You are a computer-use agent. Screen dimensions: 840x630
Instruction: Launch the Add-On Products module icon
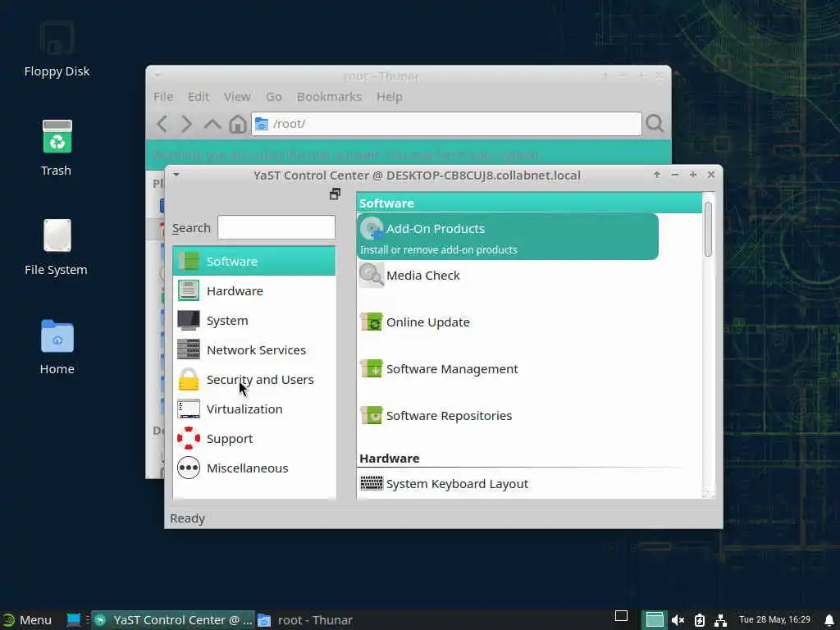pyautogui.click(x=372, y=229)
